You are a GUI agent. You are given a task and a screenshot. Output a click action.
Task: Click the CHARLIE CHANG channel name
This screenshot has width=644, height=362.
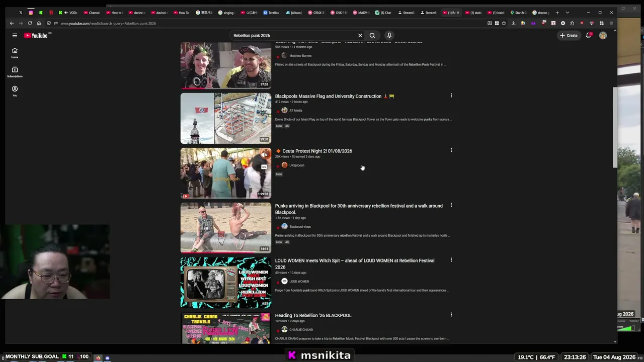(x=301, y=330)
